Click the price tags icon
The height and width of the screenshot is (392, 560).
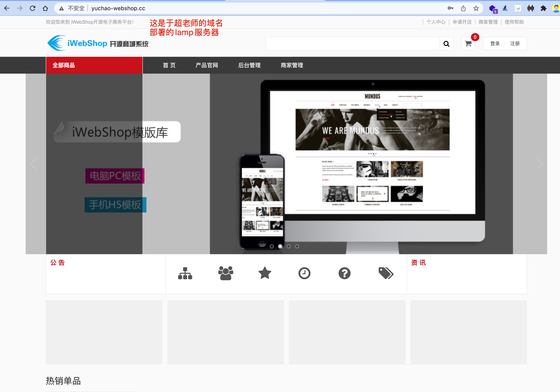pos(386,273)
